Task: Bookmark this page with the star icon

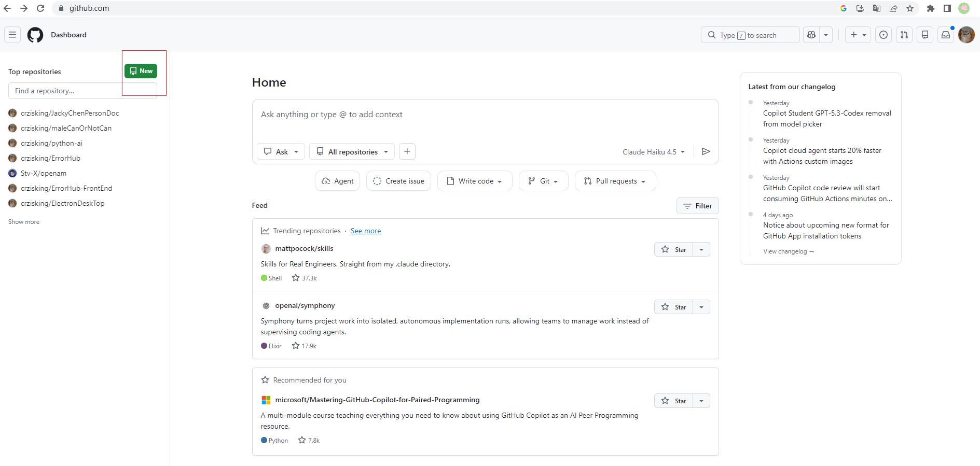Action: 910,8
